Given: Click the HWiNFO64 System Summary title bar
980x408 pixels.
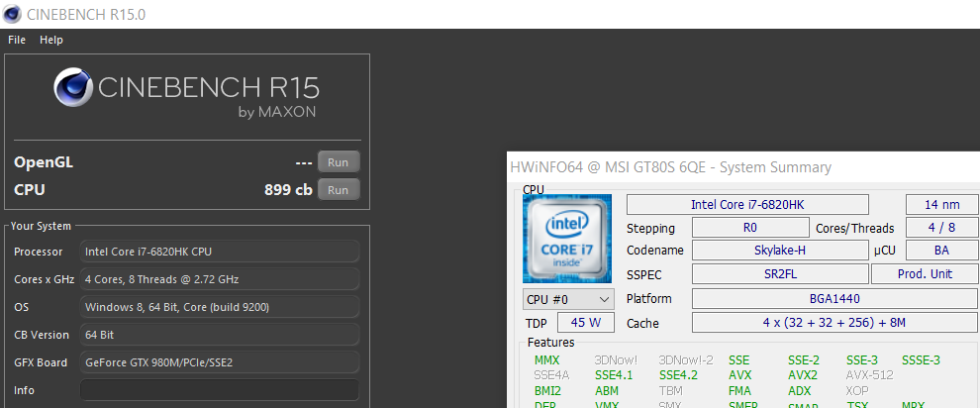Looking at the screenshot, I should point(743,166).
